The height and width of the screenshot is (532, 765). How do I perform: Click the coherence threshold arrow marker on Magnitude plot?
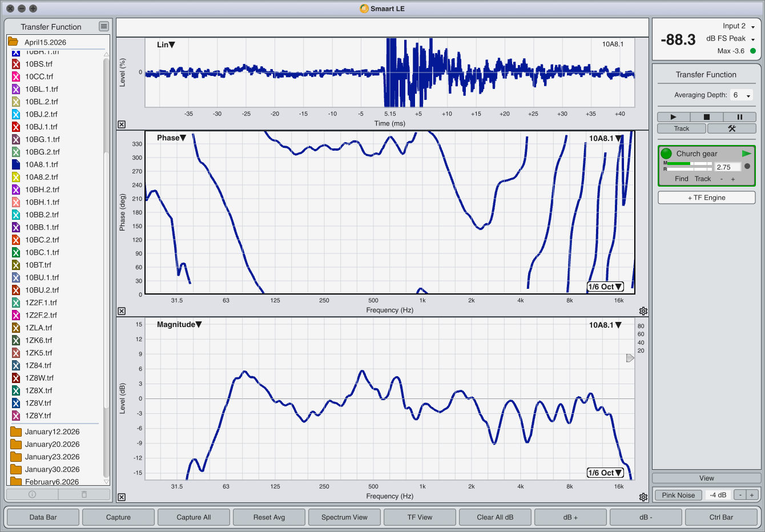point(630,358)
